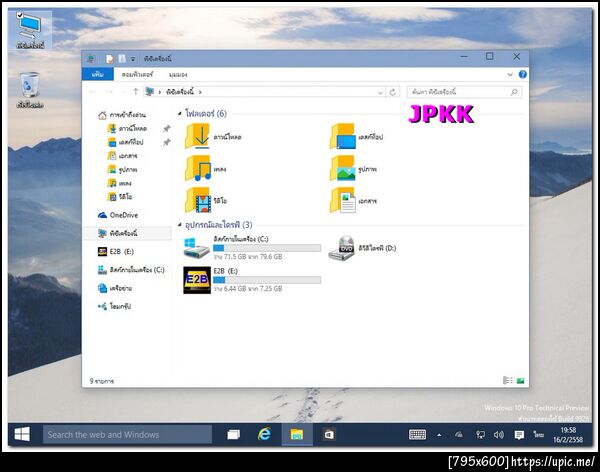This screenshot has width=600, height=472.
Task: Select the E2B (E:) drive icon
Action: (x=197, y=280)
